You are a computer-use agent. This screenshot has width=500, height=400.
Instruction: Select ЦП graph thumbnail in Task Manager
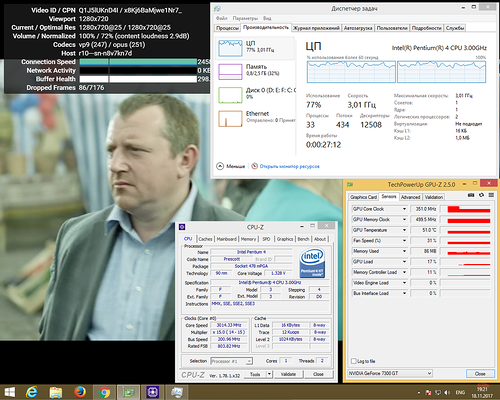[230, 48]
